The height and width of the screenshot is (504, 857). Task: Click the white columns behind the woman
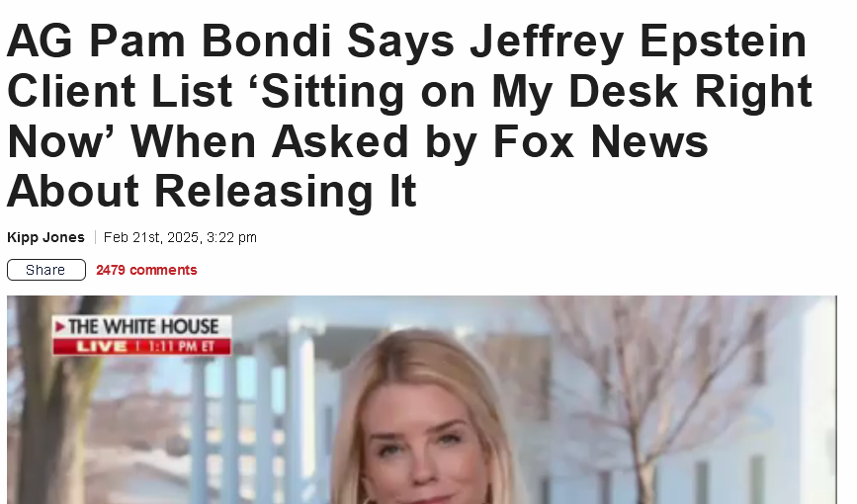[257, 415]
